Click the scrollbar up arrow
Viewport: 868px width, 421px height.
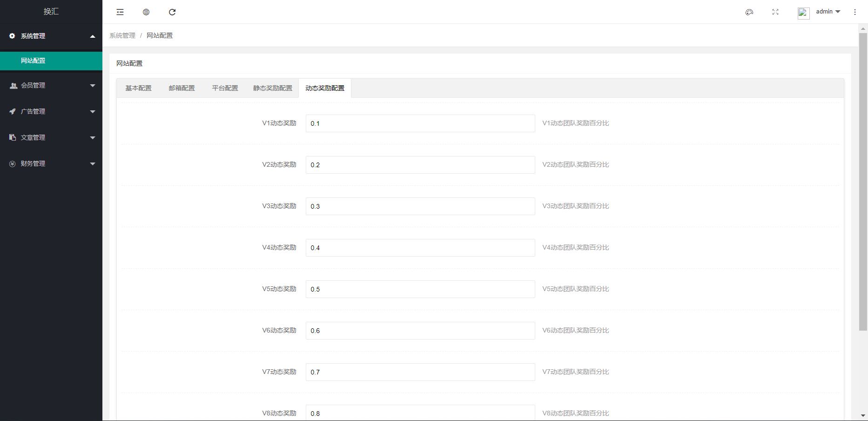point(863,28)
